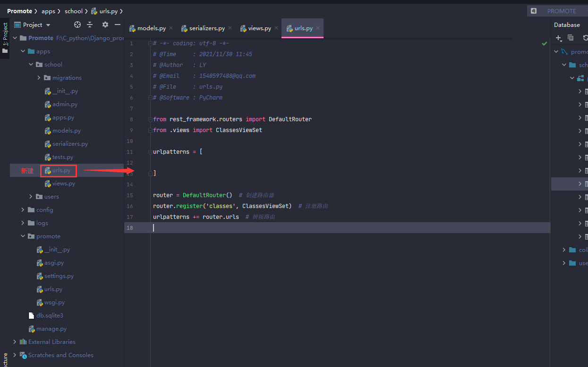This screenshot has width=588, height=367.
Task: Close the models.py editor tab
Action: pos(171,28)
